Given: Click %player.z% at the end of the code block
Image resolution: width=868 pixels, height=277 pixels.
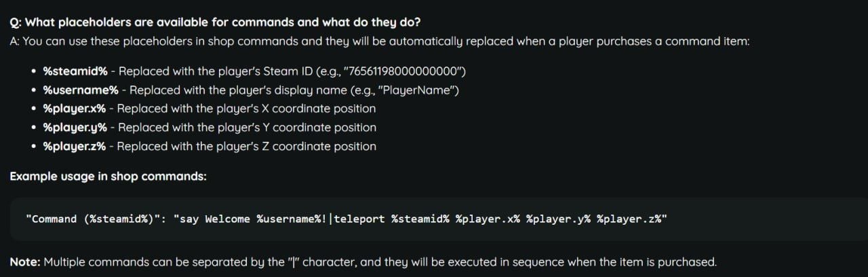Looking at the screenshot, I should (629, 219).
